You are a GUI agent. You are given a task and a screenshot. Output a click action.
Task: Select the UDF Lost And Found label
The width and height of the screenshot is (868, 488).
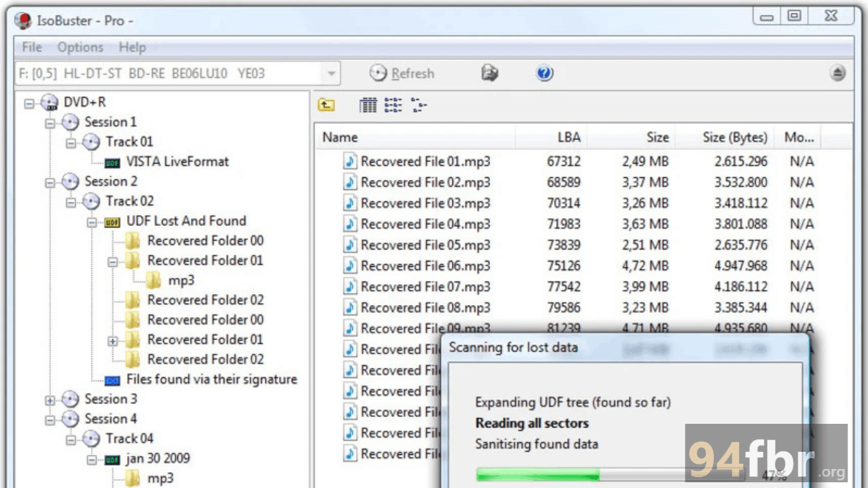point(186,221)
